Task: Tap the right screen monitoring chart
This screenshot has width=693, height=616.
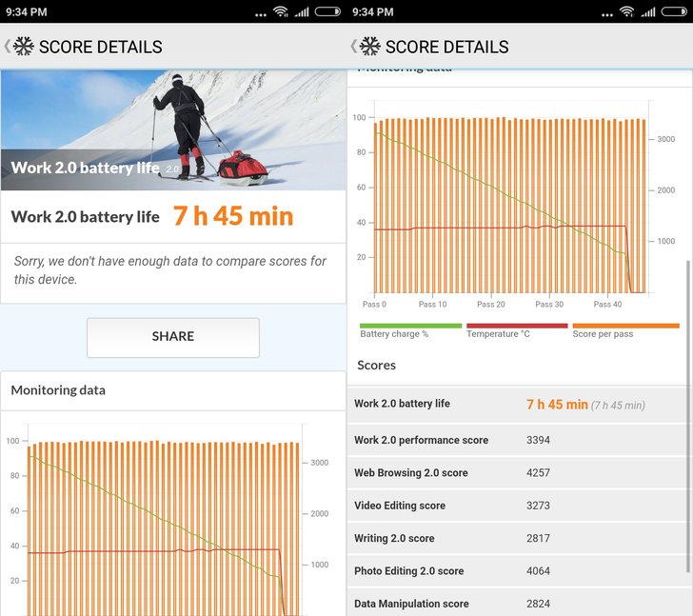Action: 513,204
